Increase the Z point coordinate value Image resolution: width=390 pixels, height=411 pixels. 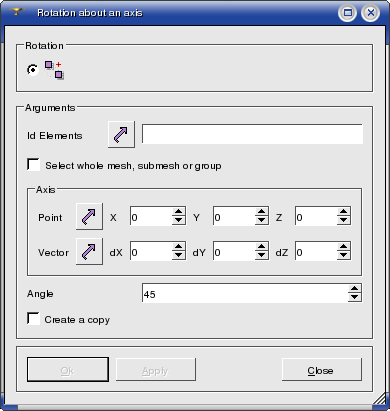[x=344, y=212]
